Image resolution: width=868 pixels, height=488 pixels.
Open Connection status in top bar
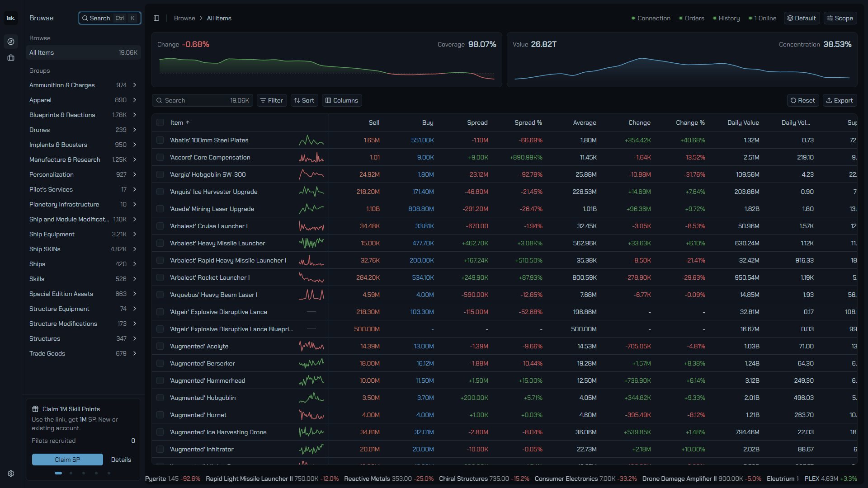tap(651, 18)
